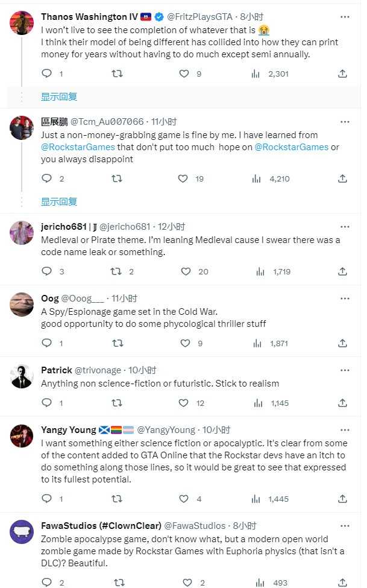
Task: Show replies under Thanos Washington's tweet
Action: pyautogui.click(x=59, y=96)
